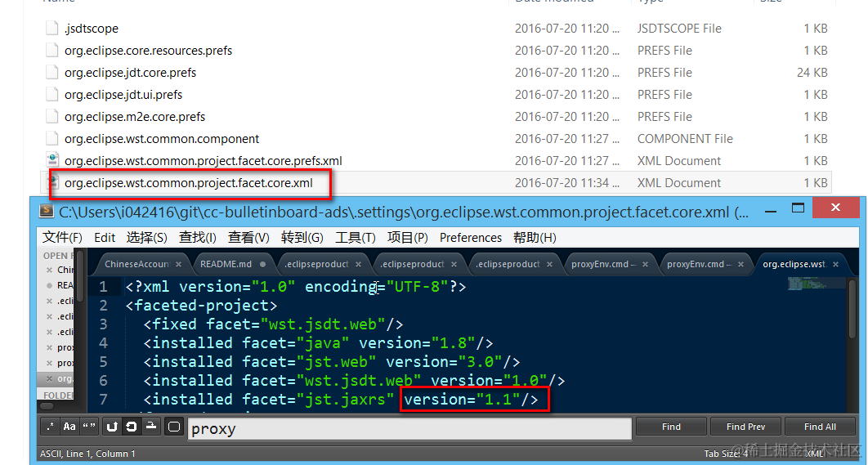Open Tab Size: 4 in status bar
Image resolution: width=868 pixels, height=465 pixels.
click(726, 454)
